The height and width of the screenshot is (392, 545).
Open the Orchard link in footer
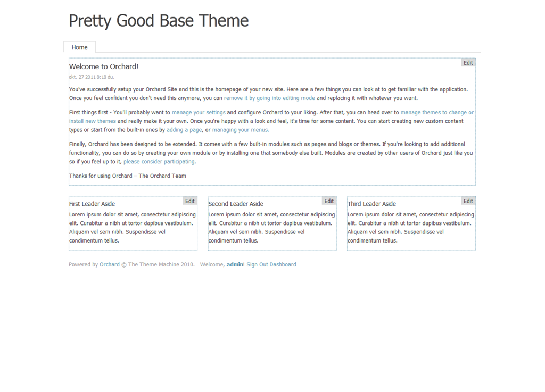pyautogui.click(x=110, y=264)
